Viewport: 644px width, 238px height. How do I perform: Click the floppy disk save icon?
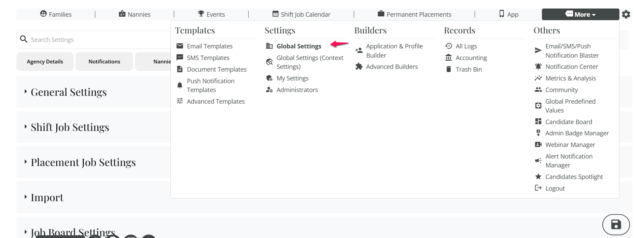click(x=616, y=224)
